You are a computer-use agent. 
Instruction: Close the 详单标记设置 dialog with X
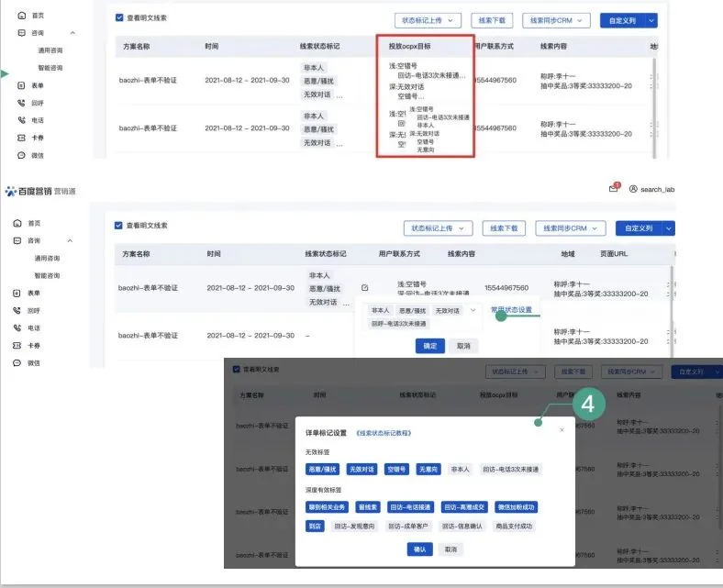coord(562,430)
